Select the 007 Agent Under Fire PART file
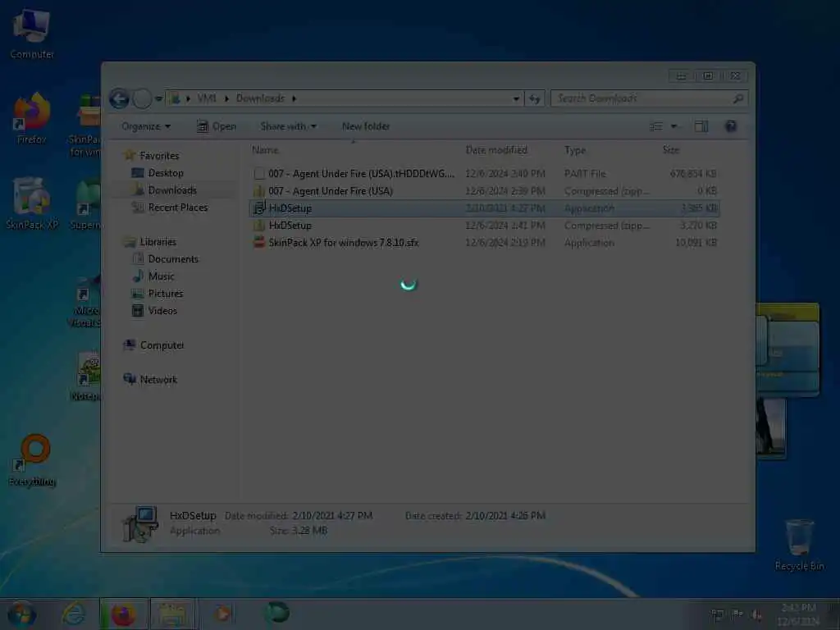 [484, 174]
